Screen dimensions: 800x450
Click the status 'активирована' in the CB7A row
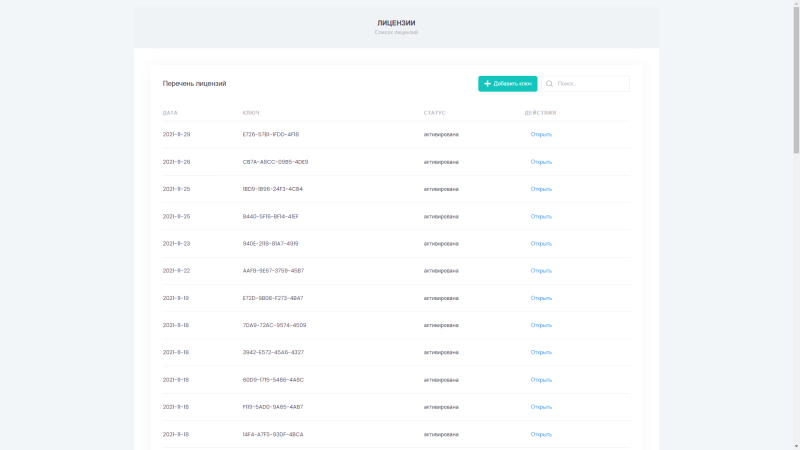pos(441,162)
